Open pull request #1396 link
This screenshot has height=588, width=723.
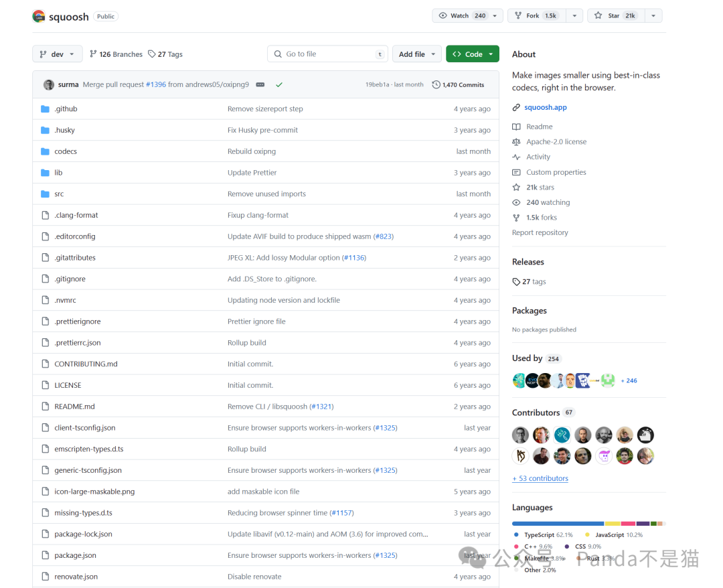point(156,84)
